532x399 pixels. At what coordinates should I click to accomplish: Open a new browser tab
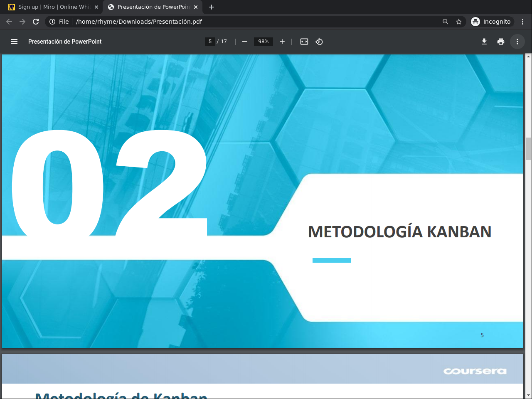point(212,7)
